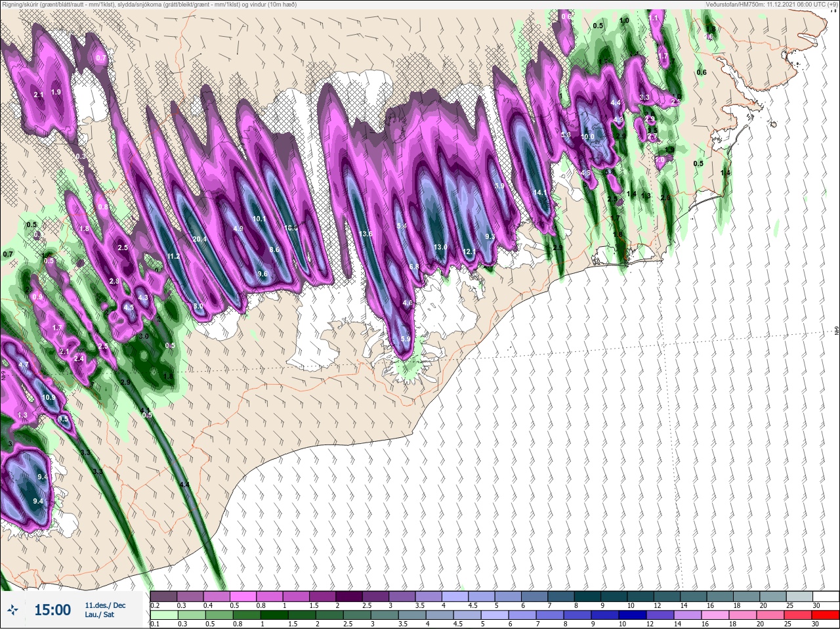Click the Veðurstofan/HM750m model run header
This screenshot has height=629, width=840.
pyautogui.click(x=772, y=4)
